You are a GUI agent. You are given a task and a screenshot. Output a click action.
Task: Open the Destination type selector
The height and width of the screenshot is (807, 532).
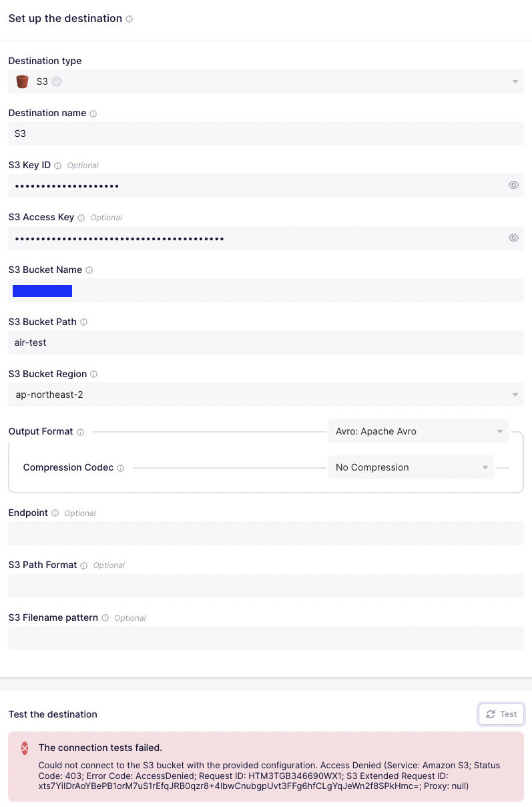[515, 81]
